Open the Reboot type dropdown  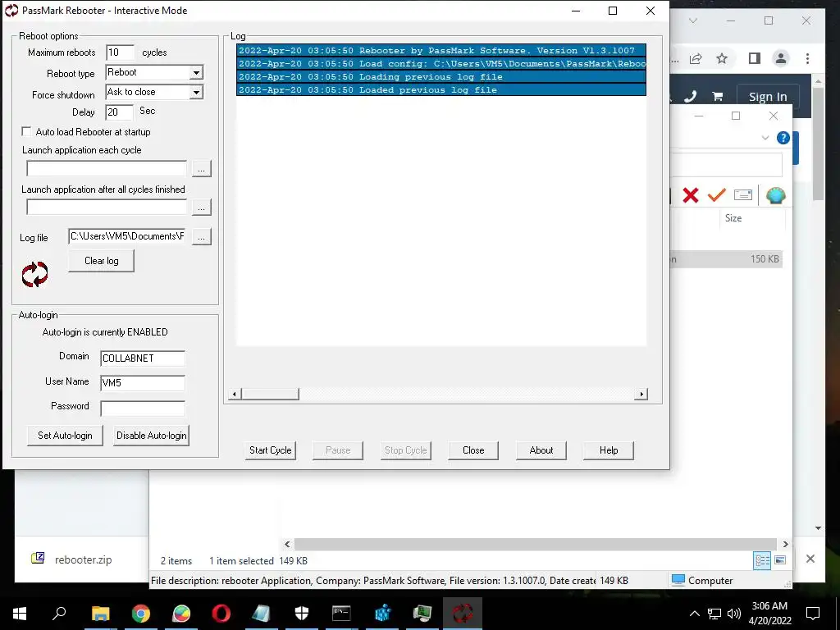tap(197, 72)
